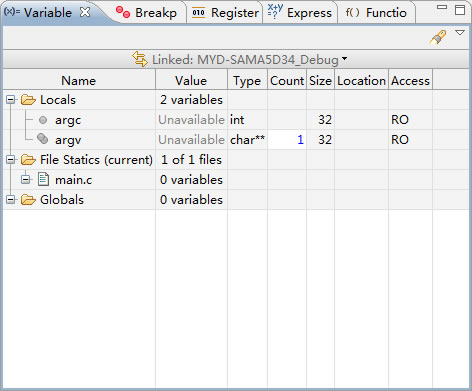Click the Globals folder icon

point(28,199)
